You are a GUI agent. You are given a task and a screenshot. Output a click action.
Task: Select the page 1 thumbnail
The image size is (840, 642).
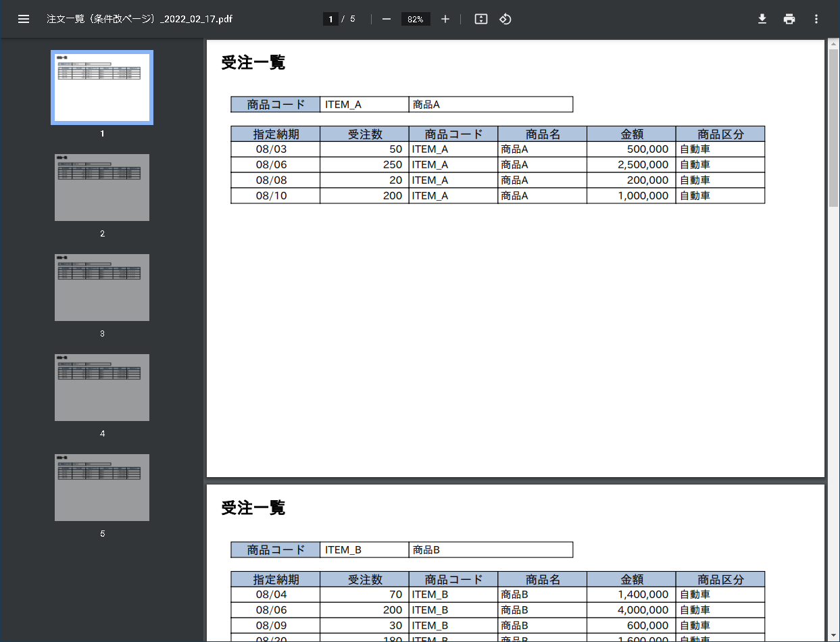102,87
